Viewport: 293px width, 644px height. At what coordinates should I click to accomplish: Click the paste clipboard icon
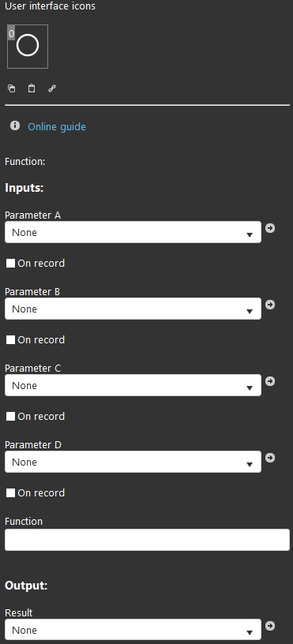pyautogui.click(x=32, y=88)
